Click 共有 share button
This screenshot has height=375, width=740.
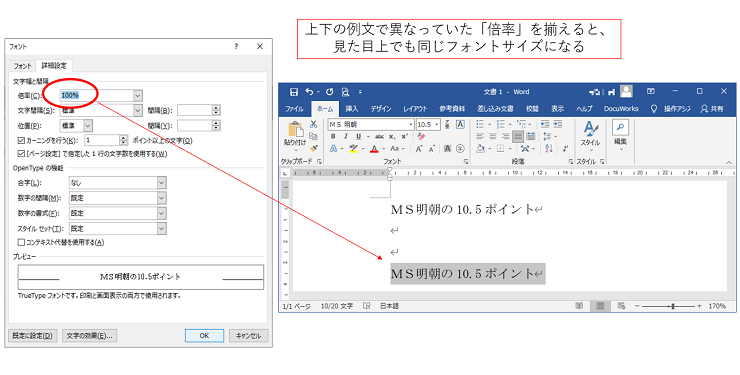tap(712, 108)
